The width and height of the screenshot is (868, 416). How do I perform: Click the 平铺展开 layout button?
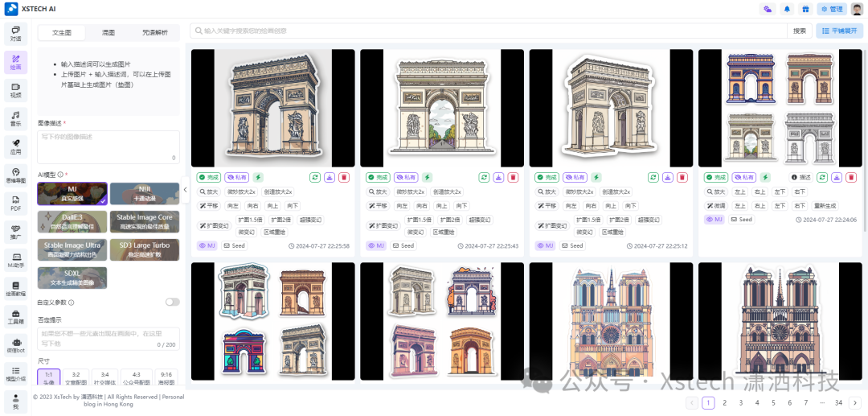click(839, 31)
